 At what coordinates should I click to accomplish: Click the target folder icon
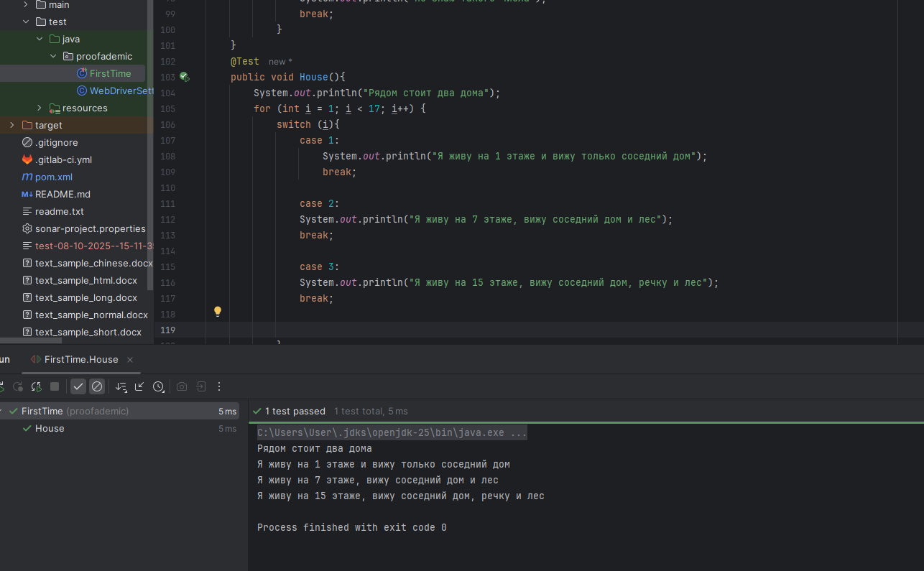[27, 125]
